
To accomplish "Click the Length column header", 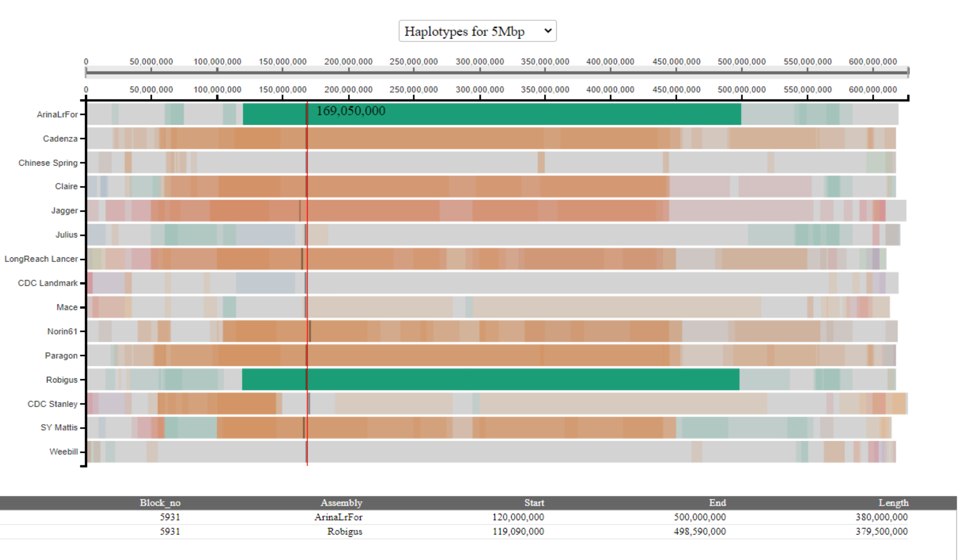I will pyautogui.click(x=893, y=503).
